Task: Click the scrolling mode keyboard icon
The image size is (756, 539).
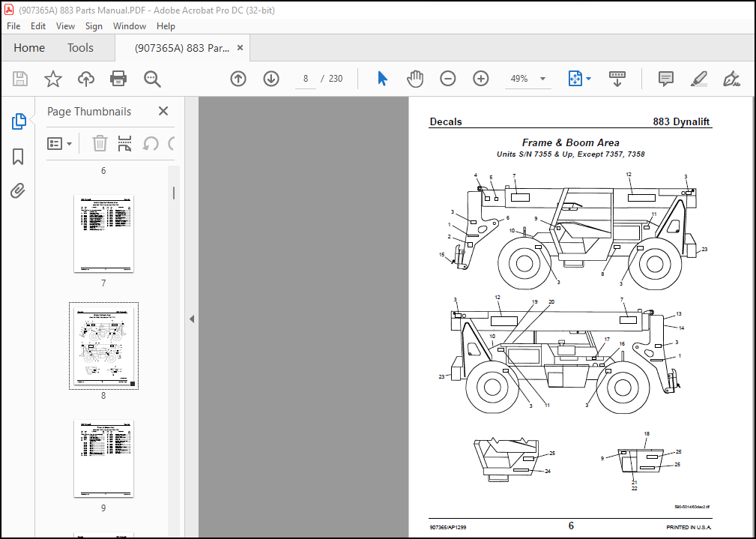Action: pyautogui.click(x=617, y=79)
